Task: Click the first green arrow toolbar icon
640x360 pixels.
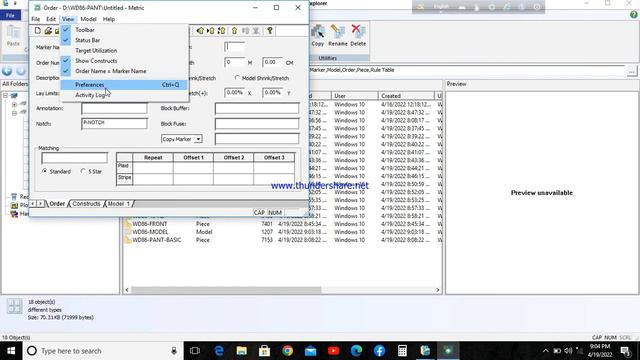Action: 200,31
